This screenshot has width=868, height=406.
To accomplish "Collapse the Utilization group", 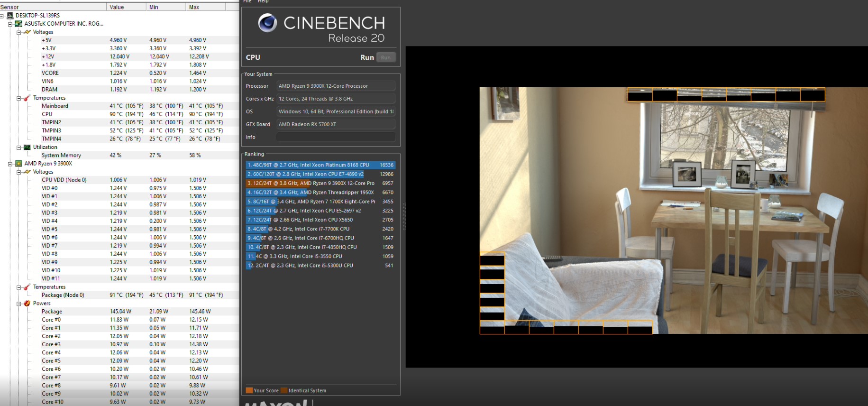I will click(x=18, y=148).
